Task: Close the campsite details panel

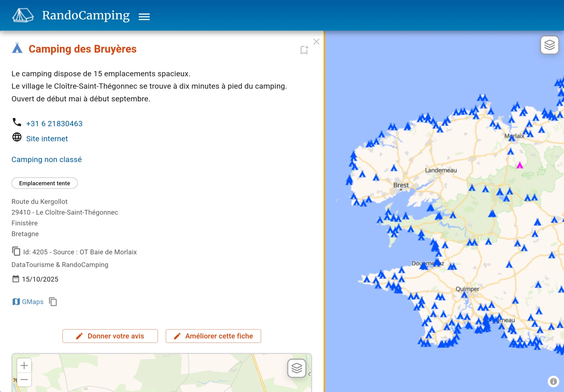Action: click(x=316, y=42)
